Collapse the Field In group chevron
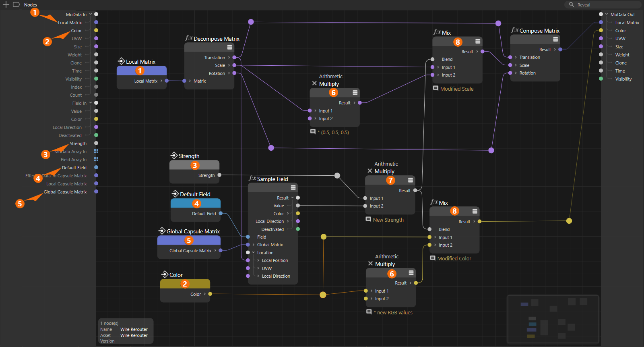Viewport: 644px width, 347px height. [x=91, y=103]
